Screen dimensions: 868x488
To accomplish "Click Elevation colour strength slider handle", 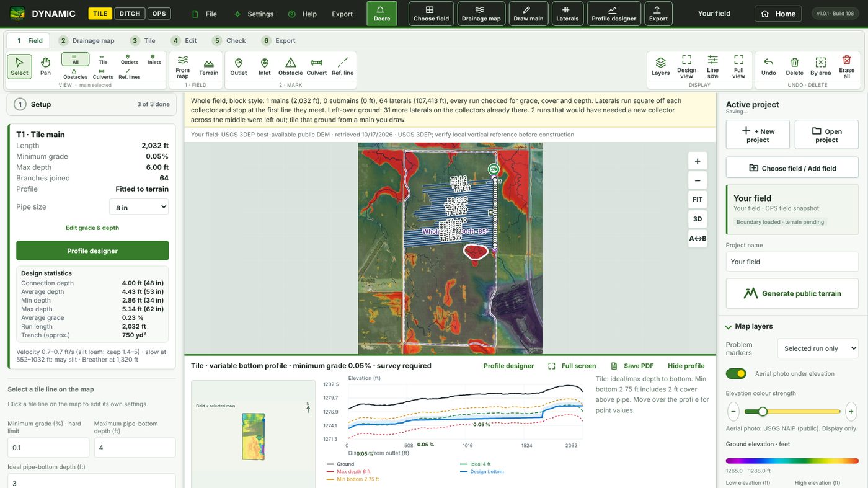I will tap(763, 411).
